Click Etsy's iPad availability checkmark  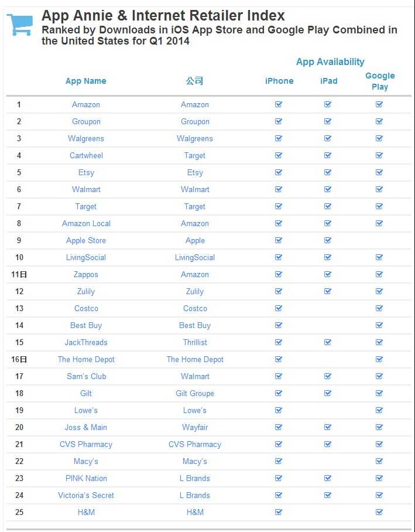coord(328,172)
